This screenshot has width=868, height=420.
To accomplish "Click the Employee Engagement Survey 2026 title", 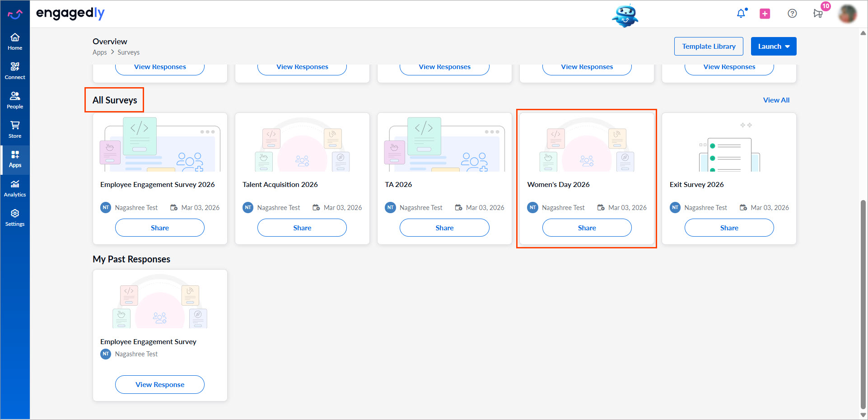I will coord(158,184).
